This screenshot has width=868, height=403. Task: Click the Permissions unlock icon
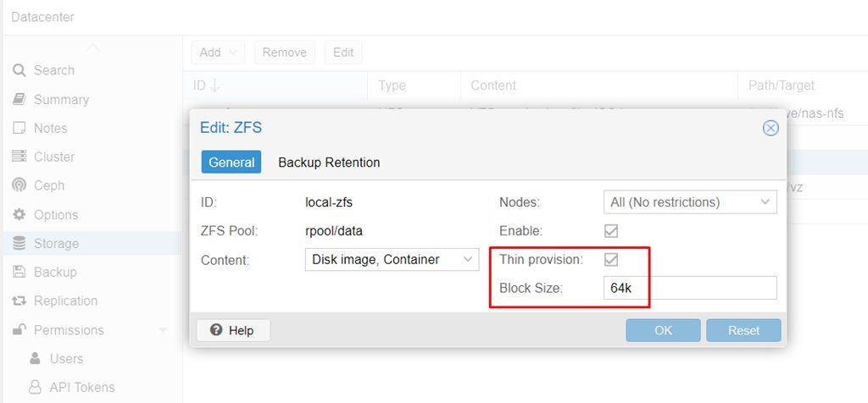coord(19,329)
